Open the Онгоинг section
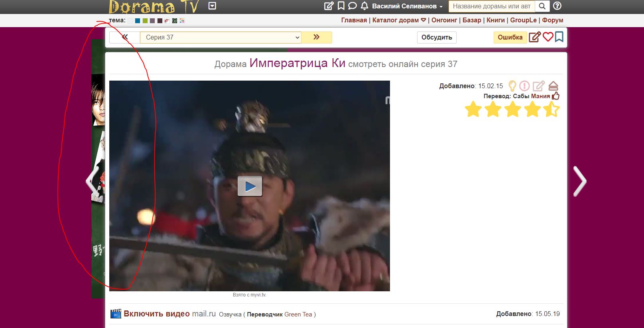 click(444, 20)
